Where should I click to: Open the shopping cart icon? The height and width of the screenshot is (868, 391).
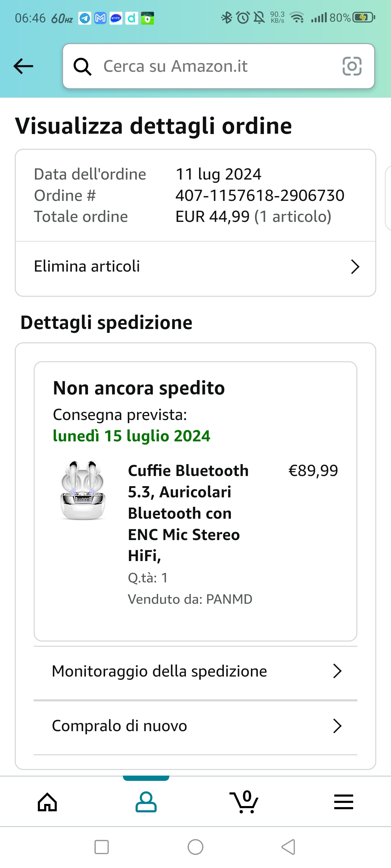coord(244,801)
